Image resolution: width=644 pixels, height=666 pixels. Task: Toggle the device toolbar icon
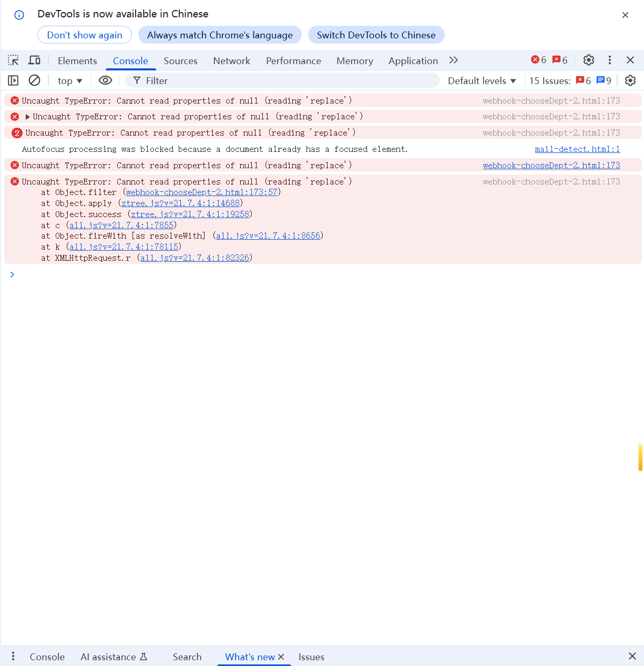tap(35, 60)
